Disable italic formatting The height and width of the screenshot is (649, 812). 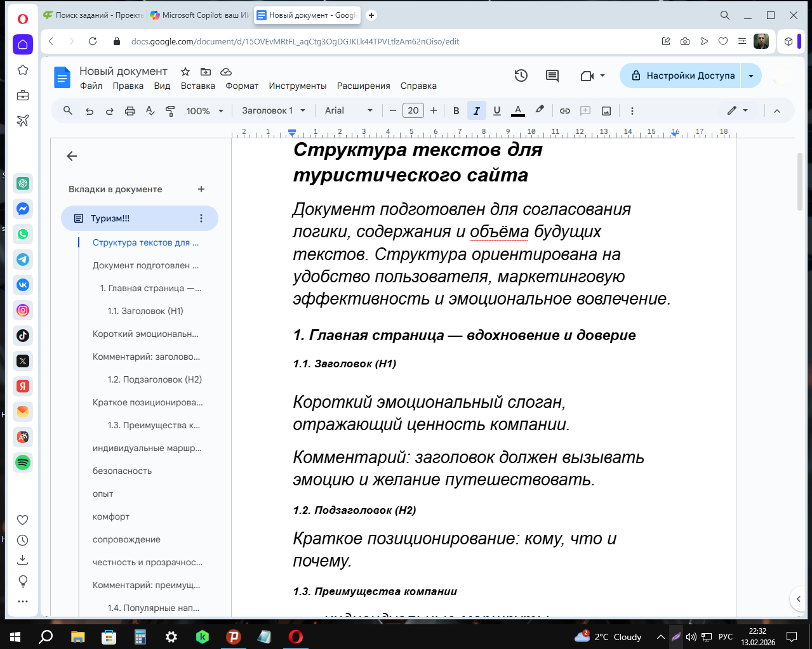click(x=476, y=110)
